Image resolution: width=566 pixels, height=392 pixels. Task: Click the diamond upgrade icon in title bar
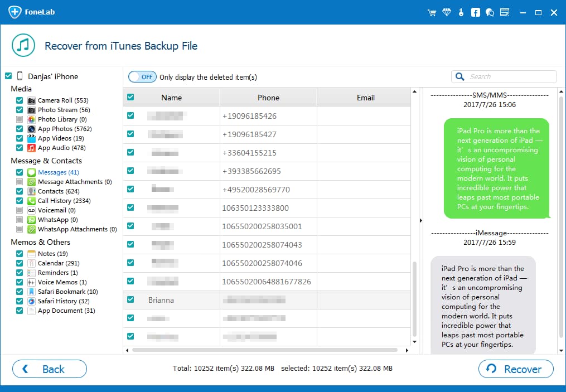tap(447, 12)
